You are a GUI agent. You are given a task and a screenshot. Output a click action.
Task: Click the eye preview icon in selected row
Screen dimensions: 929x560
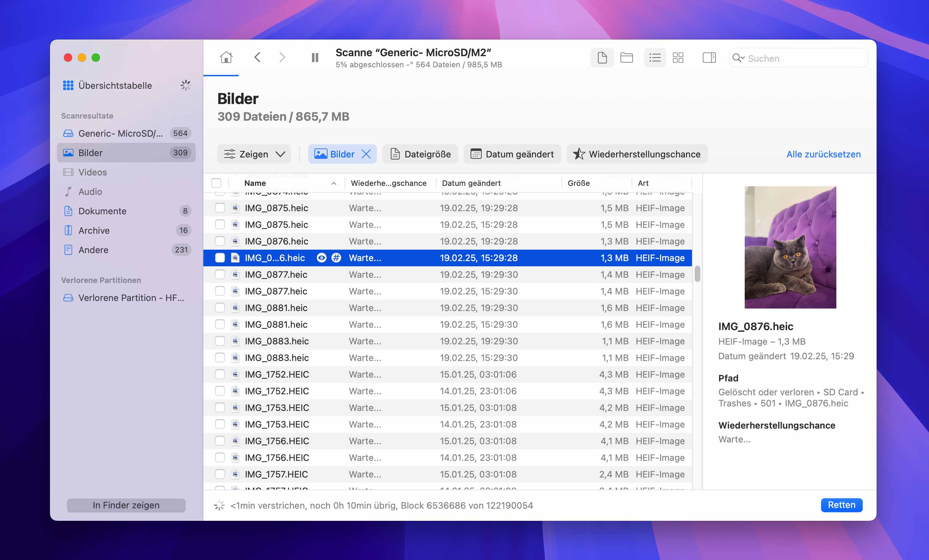321,258
